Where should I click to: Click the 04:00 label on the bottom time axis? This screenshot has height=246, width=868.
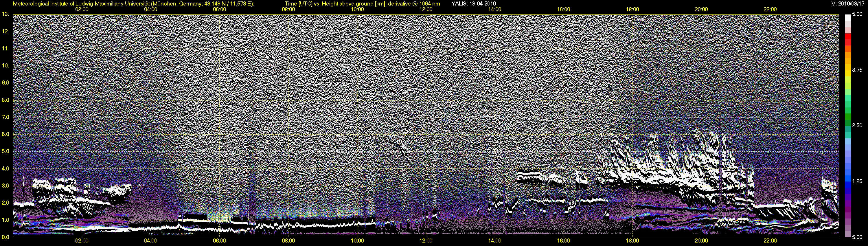point(151,241)
